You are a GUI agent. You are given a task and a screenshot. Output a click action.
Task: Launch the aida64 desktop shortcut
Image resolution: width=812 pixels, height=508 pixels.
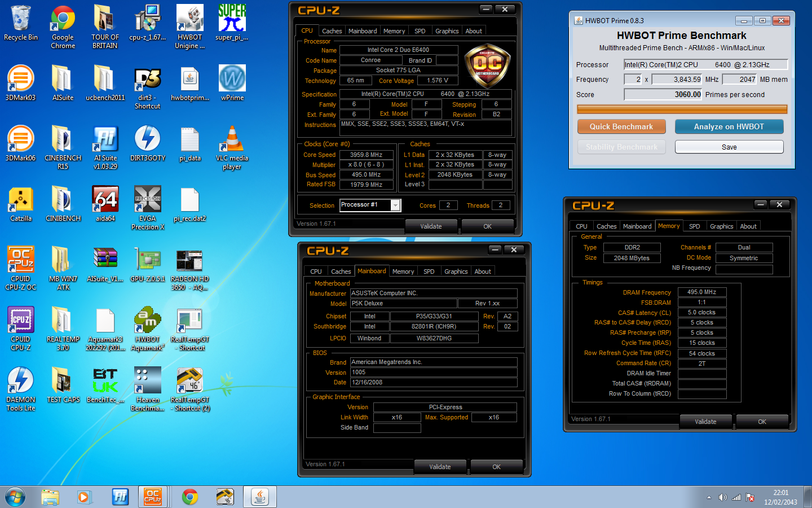pos(105,204)
